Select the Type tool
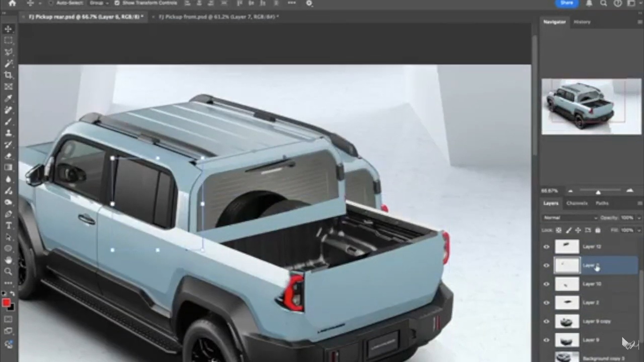 pyautogui.click(x=8, y=225)
